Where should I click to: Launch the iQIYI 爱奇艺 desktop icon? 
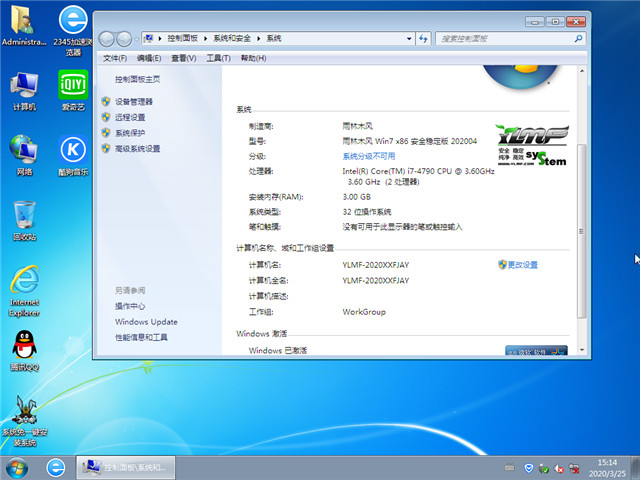(73, 90)
